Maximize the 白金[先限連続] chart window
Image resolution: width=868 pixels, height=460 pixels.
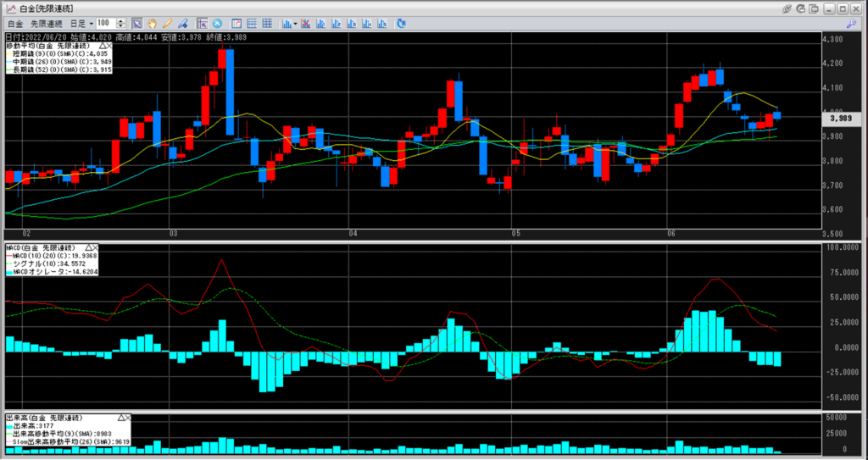point(842,8)
